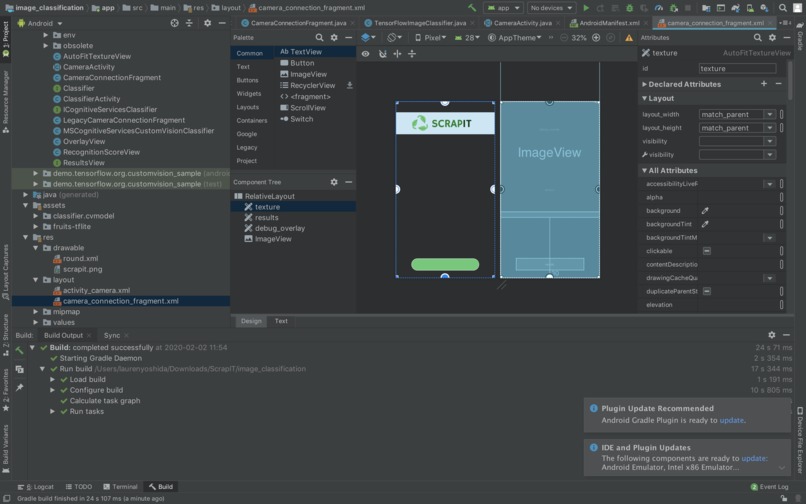This screenshot has width=806, height=504.
Task: Search in the Palette panel
Action: pyautogui.click(x=319, y=38)
